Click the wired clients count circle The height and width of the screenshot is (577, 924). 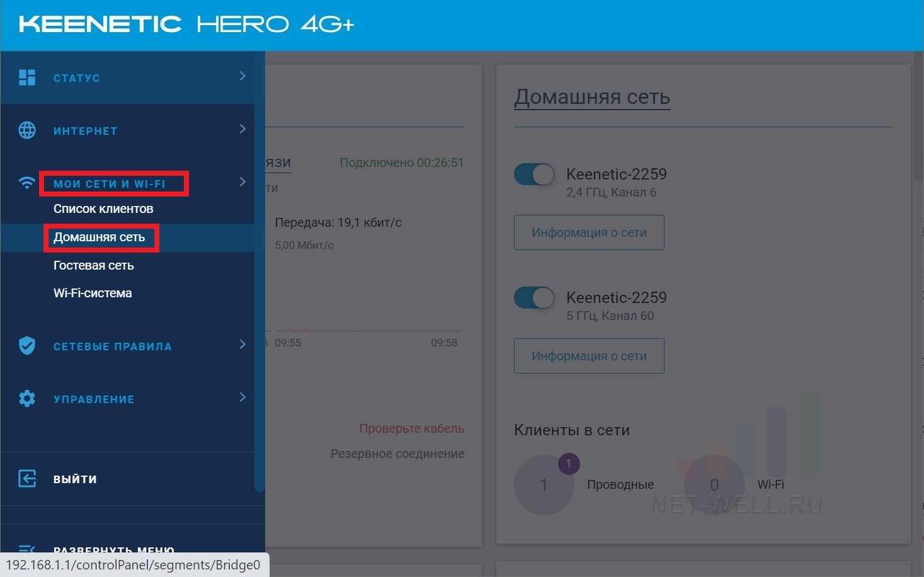(544, 485)
